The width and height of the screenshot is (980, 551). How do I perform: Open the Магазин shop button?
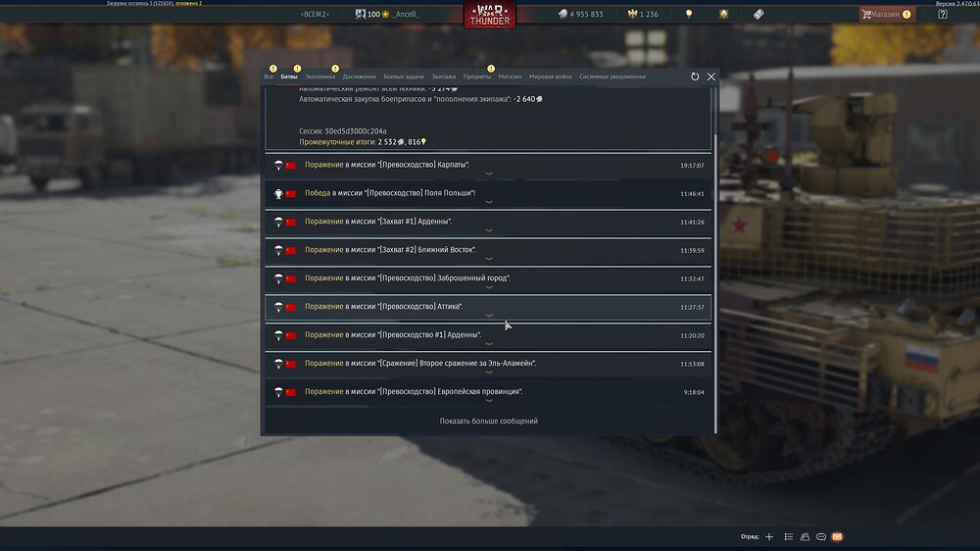point(887,14)
